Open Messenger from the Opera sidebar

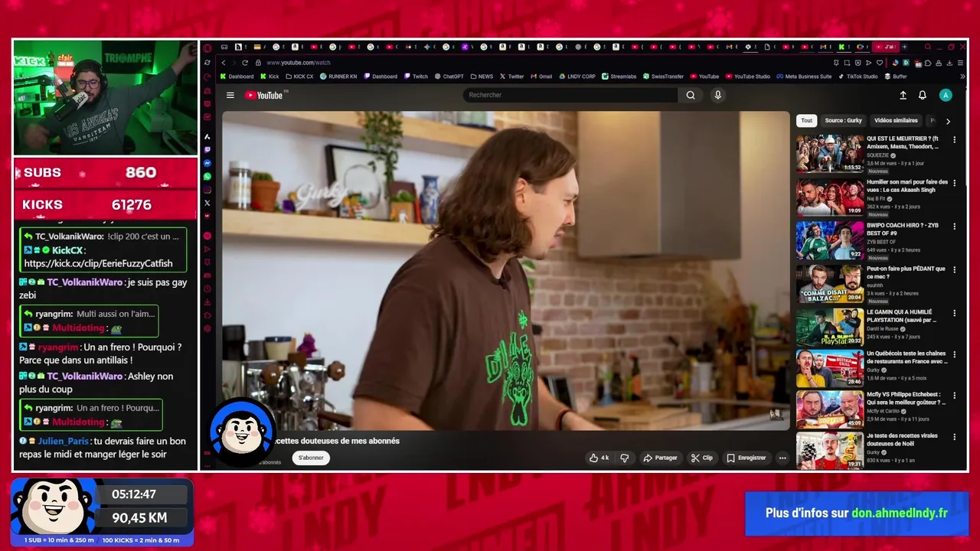(x=207, y=163)
